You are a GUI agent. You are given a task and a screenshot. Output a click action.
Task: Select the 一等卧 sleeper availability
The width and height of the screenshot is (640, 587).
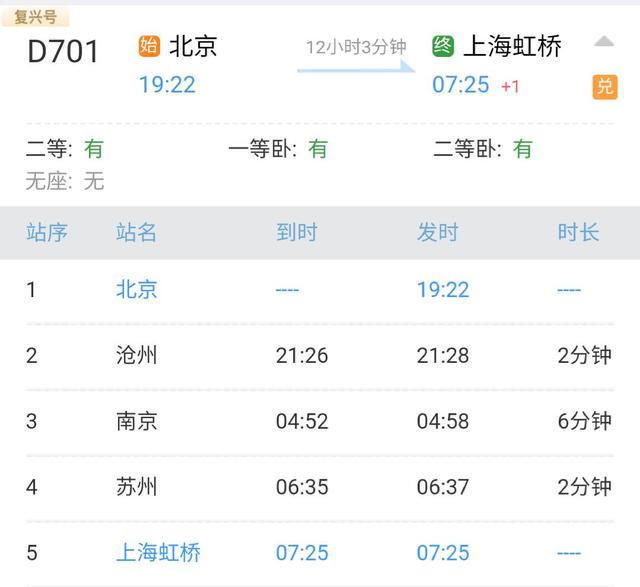(278, 149)
